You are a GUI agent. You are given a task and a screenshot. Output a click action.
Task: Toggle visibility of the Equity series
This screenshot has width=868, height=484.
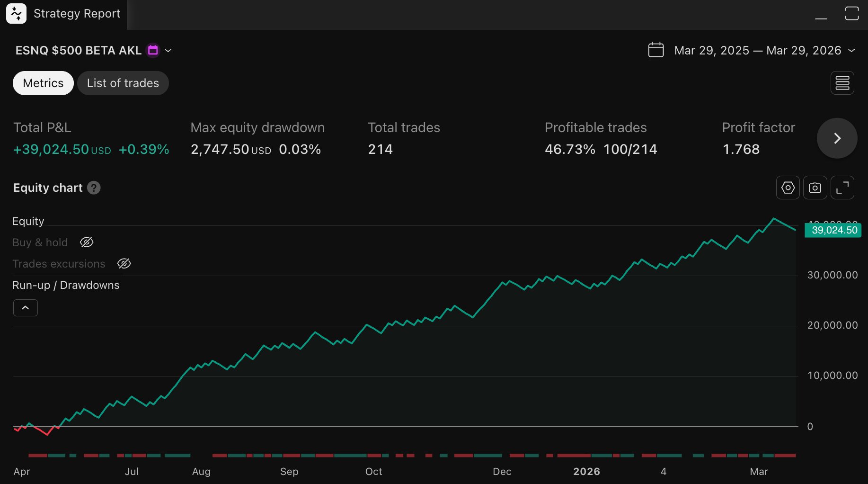(28, 221)
